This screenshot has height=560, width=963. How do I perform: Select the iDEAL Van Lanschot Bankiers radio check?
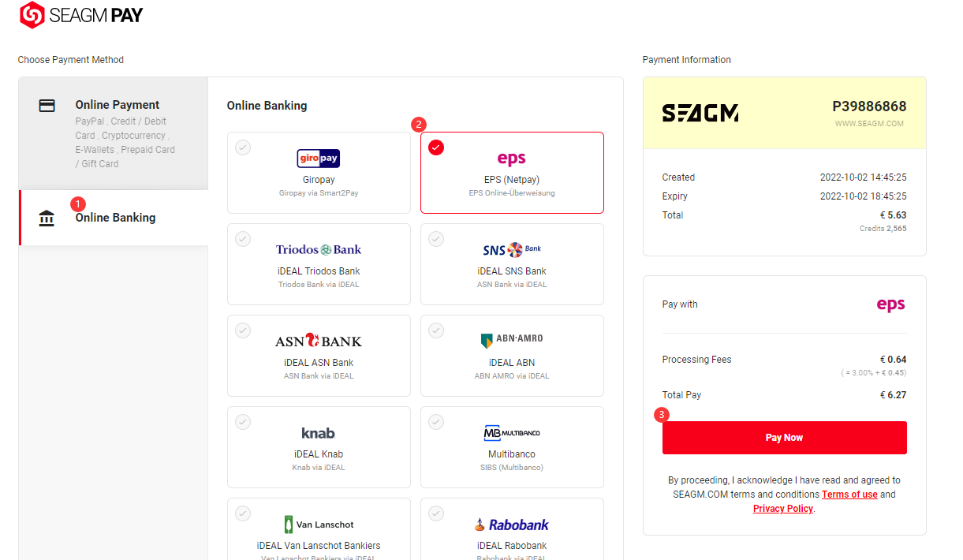(243, 513)
